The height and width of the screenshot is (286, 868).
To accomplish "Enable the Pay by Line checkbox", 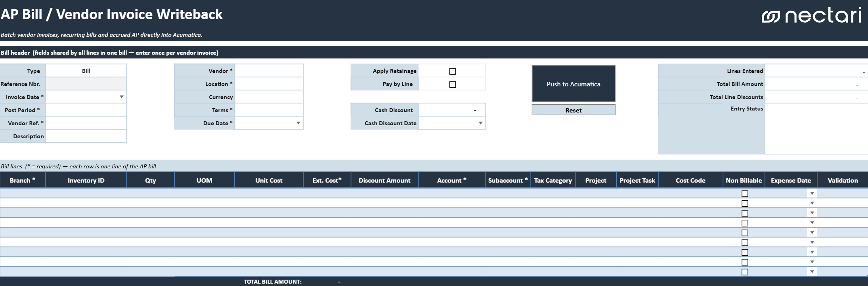I will 453,84.
